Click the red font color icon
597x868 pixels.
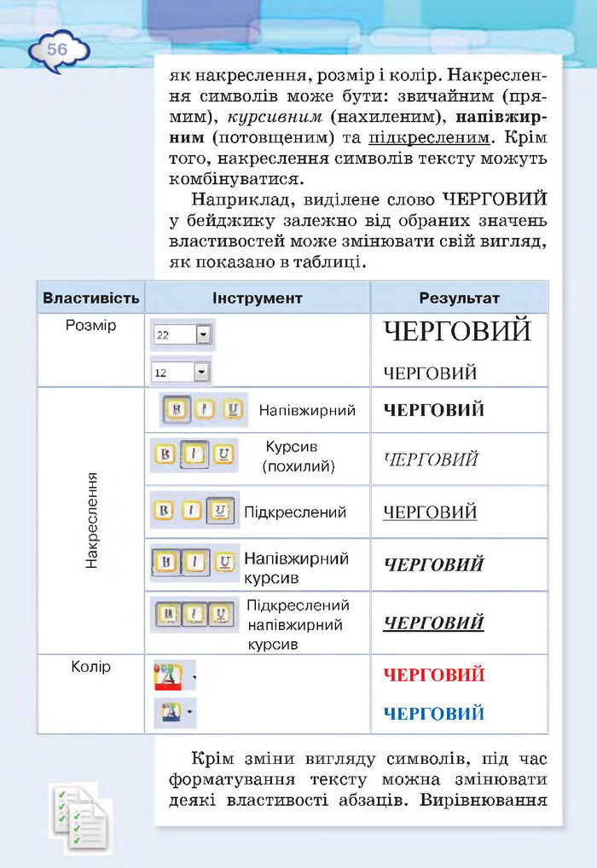click(168, 676)
